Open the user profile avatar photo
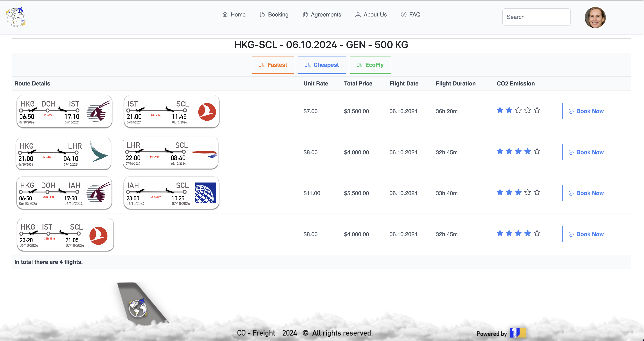The image size is (644, 341). click(595, 17)
